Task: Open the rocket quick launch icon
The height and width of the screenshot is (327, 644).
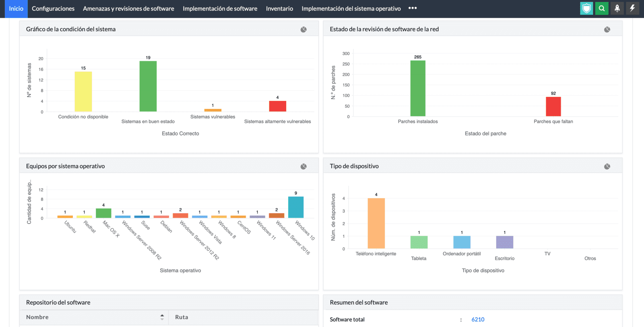Action: point(617,8)
